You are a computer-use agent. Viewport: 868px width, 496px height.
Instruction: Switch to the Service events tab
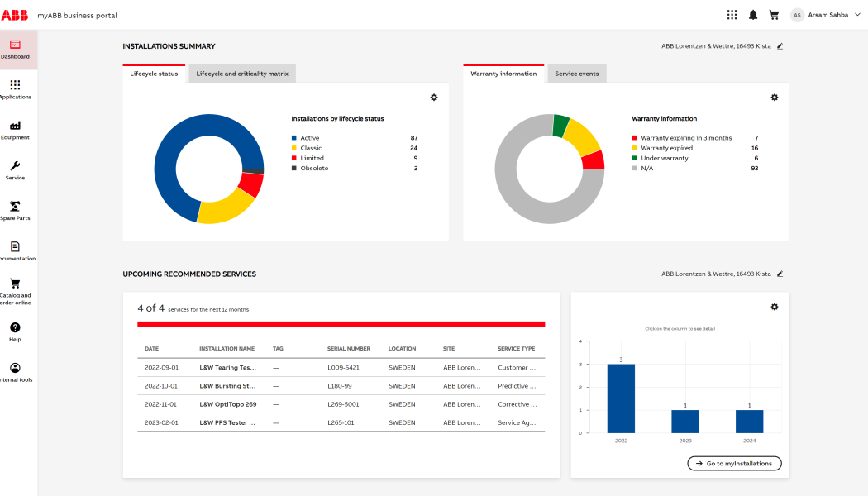coord(577,74)
